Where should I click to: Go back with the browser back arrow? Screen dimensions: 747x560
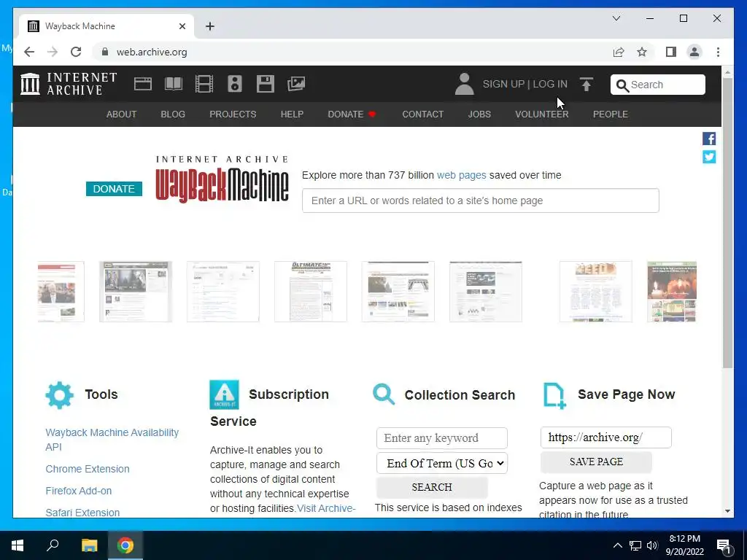[29, 52]
